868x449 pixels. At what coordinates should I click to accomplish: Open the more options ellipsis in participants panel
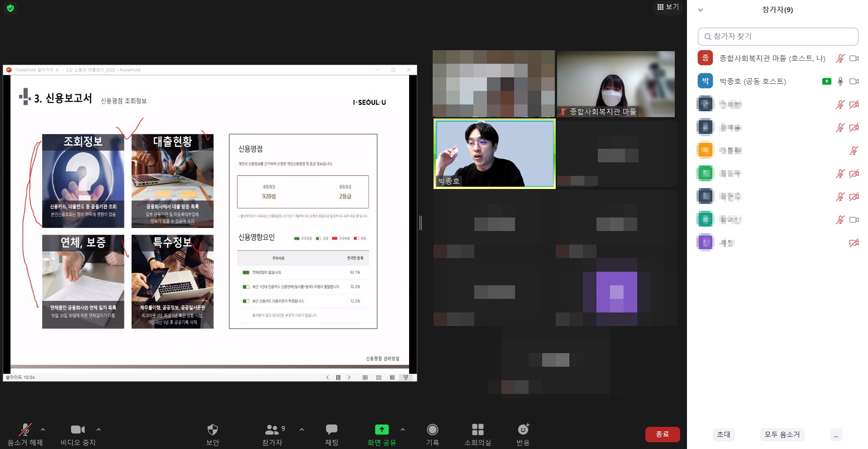tap(836, 435)
